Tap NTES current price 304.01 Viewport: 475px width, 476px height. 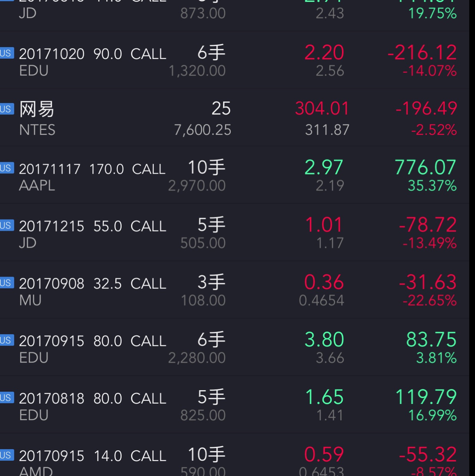[322, 109]
